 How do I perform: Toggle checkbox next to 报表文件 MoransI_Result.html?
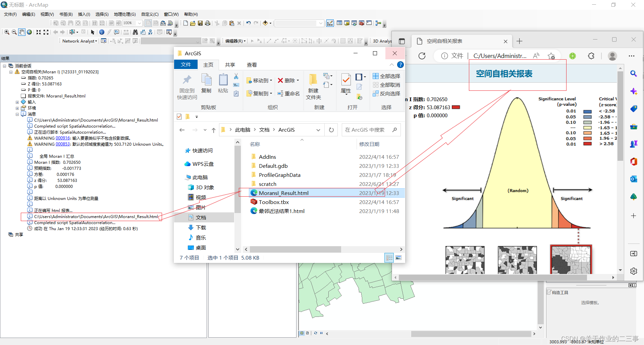[23, 96]
